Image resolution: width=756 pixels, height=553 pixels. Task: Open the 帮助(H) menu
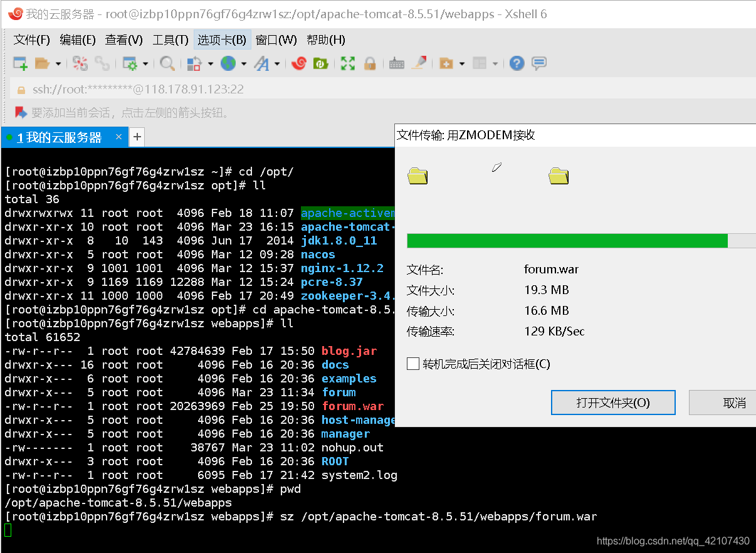tap(326, 40)
